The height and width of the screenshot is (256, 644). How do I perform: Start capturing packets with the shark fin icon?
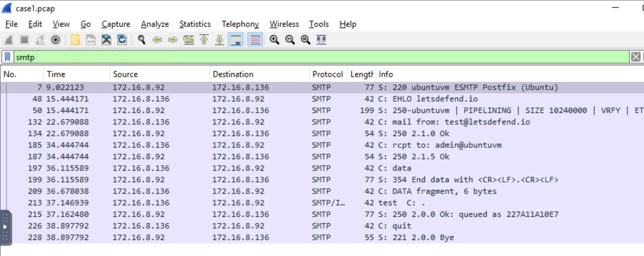[x=9, y=40]
